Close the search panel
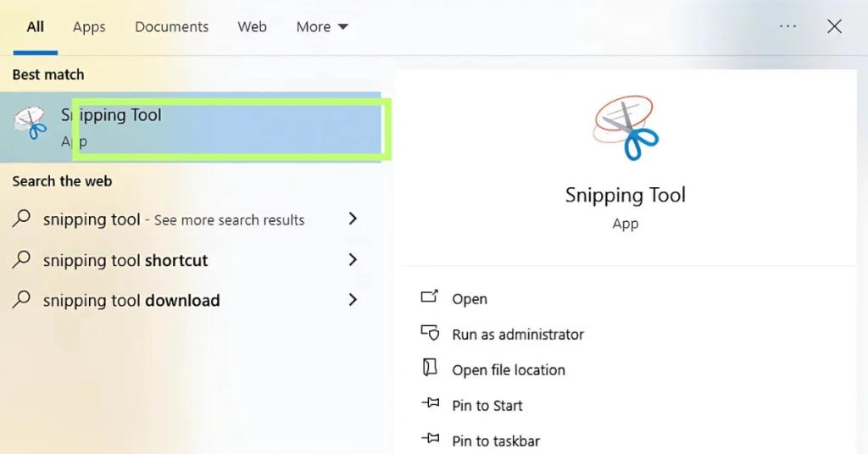 [834, 26]
